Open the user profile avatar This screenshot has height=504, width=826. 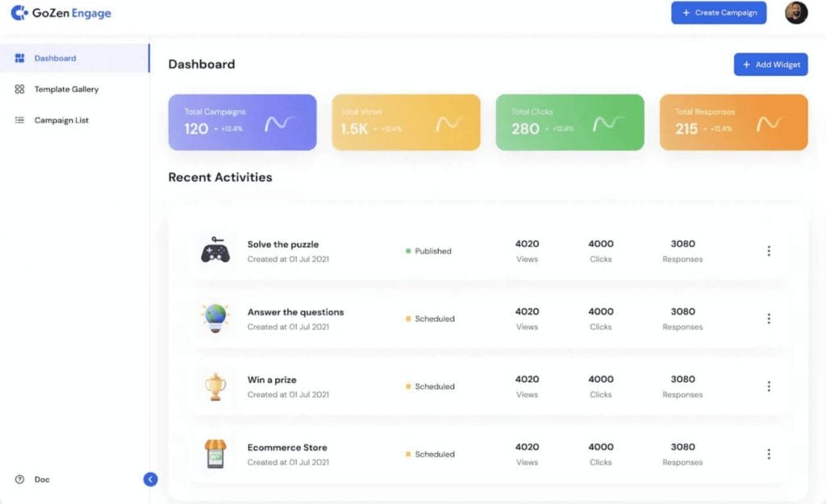pos(795,13)
